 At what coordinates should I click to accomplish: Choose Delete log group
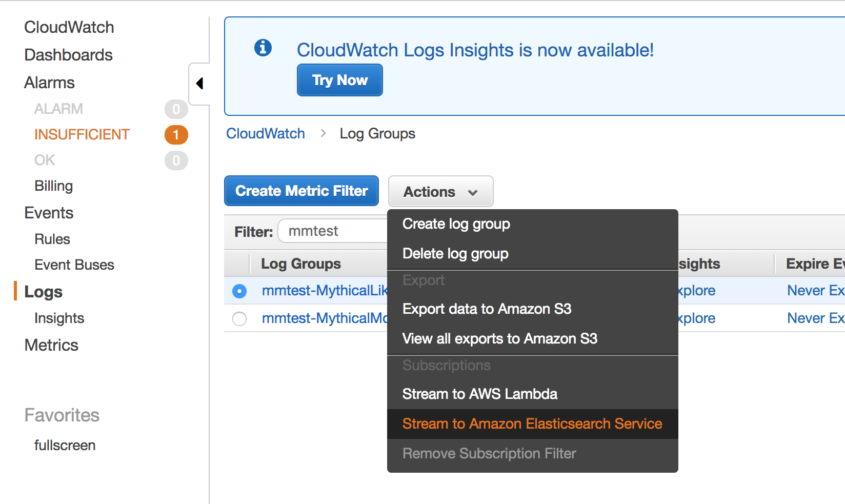click(533, 254)
